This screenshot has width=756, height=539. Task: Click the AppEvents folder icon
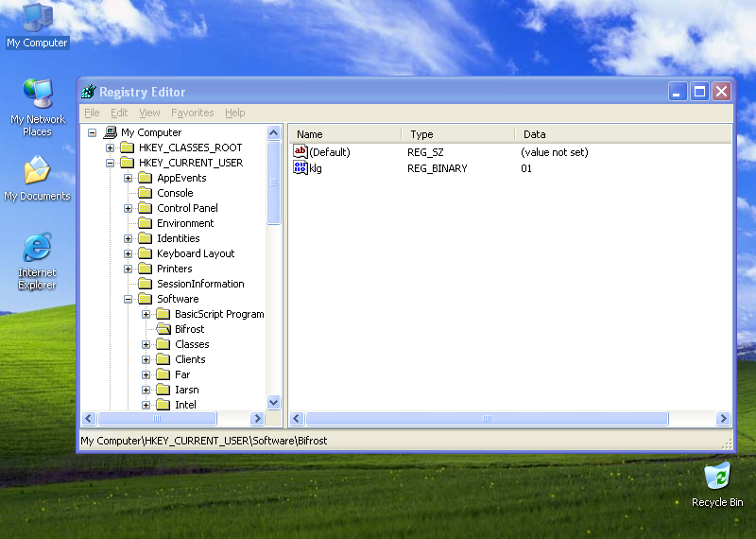coord(146,178)
